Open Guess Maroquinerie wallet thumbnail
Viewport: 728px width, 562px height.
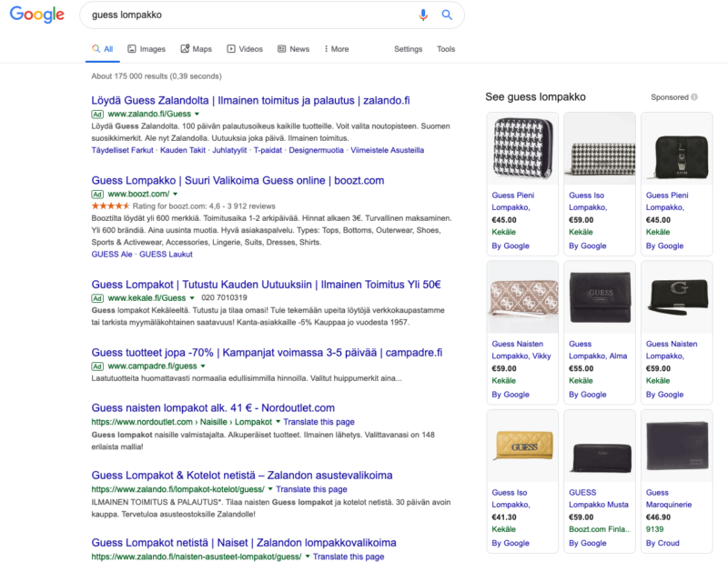coord(676,446)
